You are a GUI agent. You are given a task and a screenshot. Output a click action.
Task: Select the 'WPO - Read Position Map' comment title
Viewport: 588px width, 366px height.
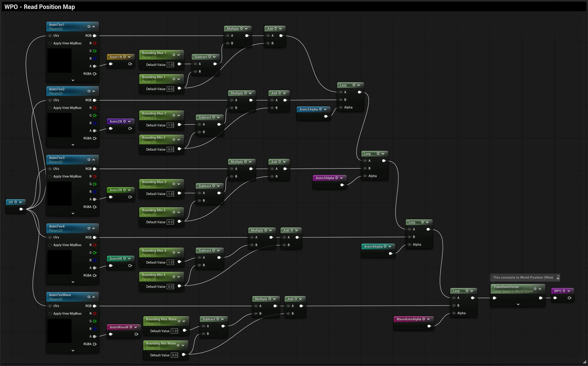(40, 7)
